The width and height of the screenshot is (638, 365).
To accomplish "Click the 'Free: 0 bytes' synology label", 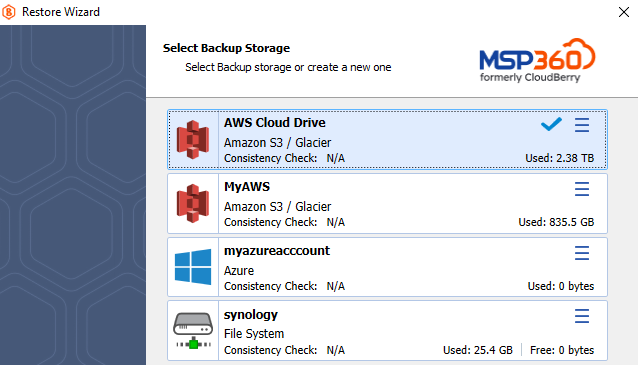I will tap(562, 350).
